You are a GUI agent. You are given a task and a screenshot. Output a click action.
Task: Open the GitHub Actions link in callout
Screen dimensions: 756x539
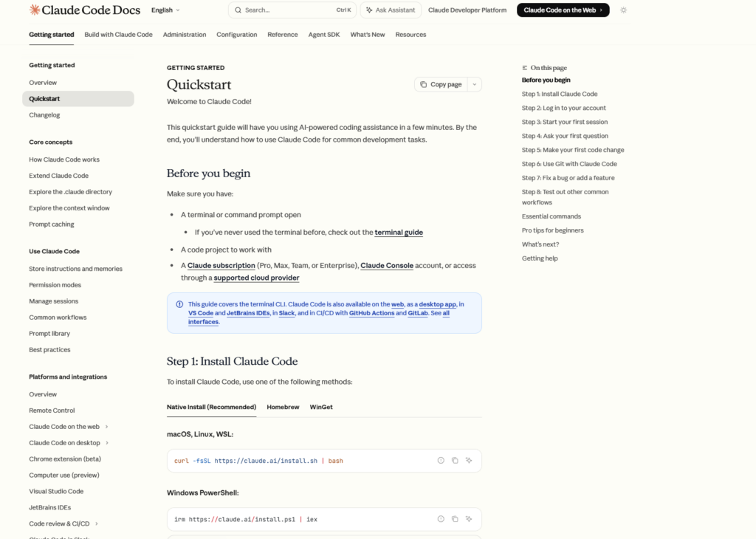[x=372, y=313]
